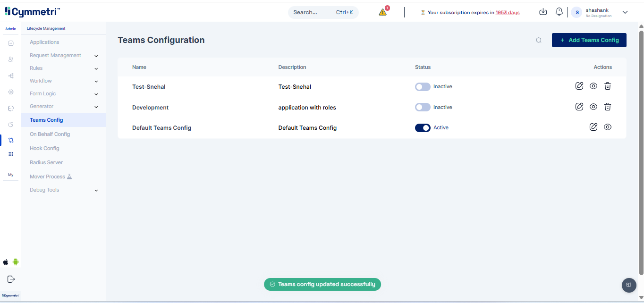Expand the Workflow submenu chevron
This screenshot has height=303, width=644.
[x=96, y=82]
